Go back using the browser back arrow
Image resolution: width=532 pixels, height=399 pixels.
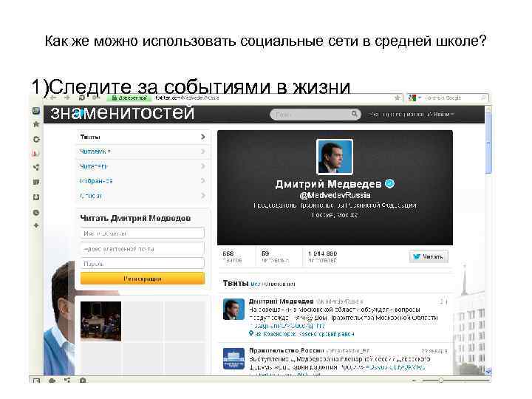click(53, 98)
